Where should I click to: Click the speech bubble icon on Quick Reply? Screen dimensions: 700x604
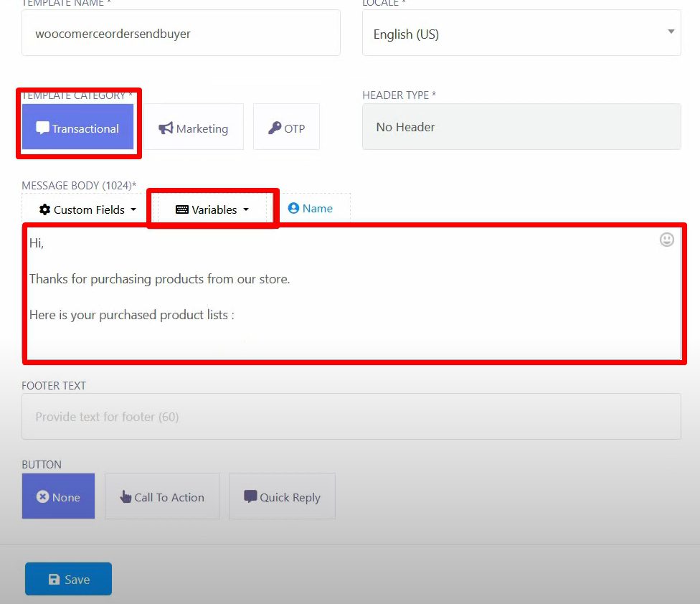coord(250,496)
